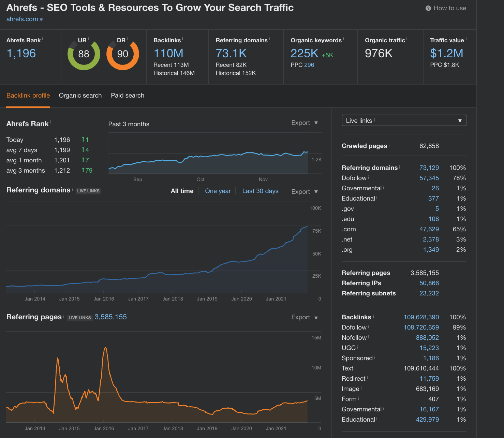Viewport: 504px width, 438px height.
Task: Click the Historical 146M backlinks text
Action: pyautogui.click(x=174, y=73)
